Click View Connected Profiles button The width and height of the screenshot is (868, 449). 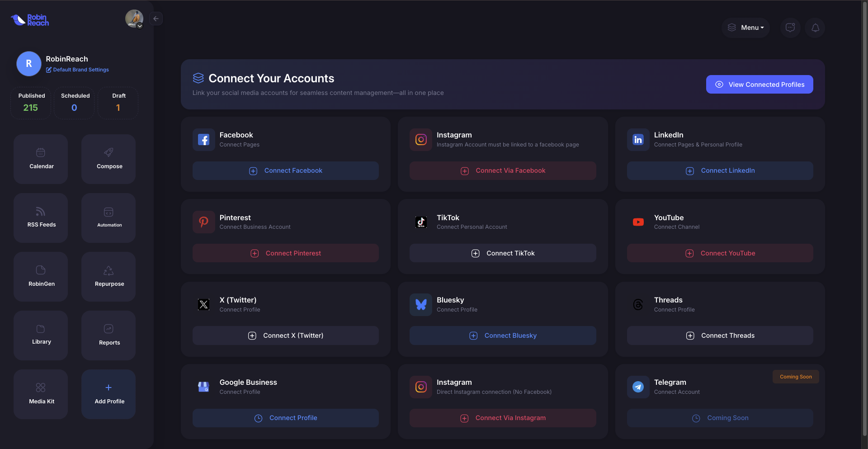click(759, 85)
